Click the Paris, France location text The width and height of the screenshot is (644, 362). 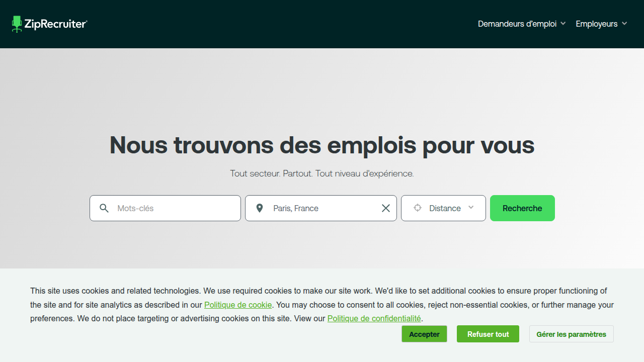[296, 208]
